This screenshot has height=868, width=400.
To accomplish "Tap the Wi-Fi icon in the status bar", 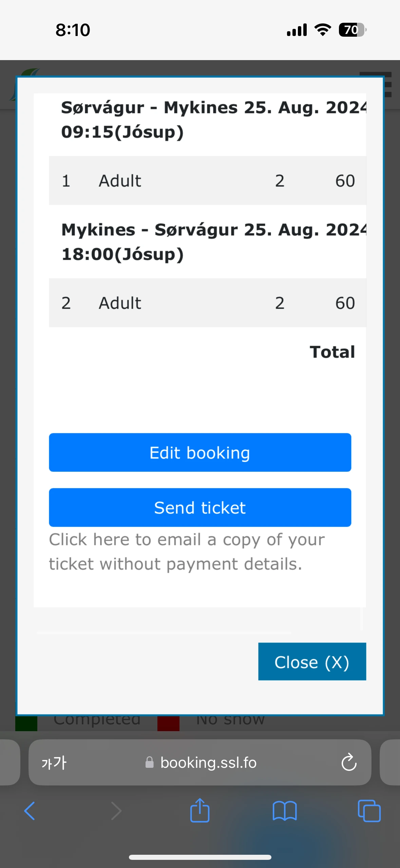I will click(x=323, y=30).
